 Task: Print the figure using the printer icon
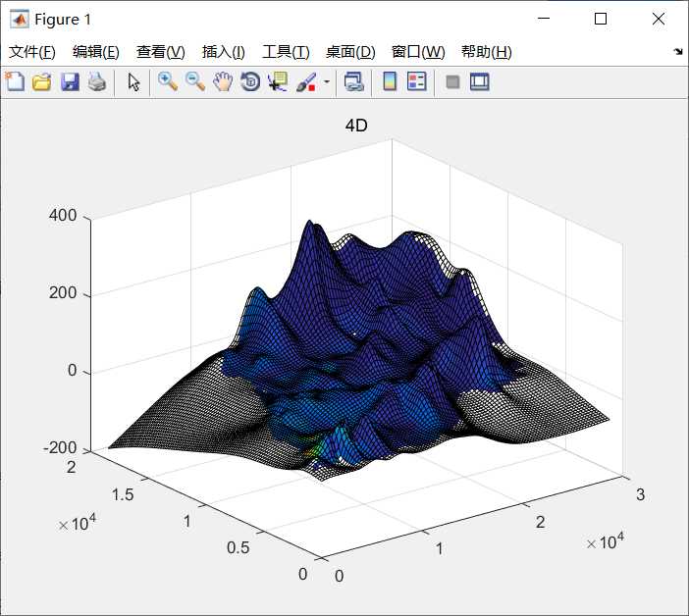coord(96,81)
